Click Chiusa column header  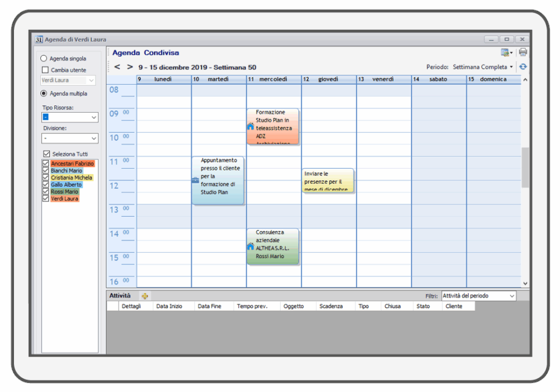[397, 306]
